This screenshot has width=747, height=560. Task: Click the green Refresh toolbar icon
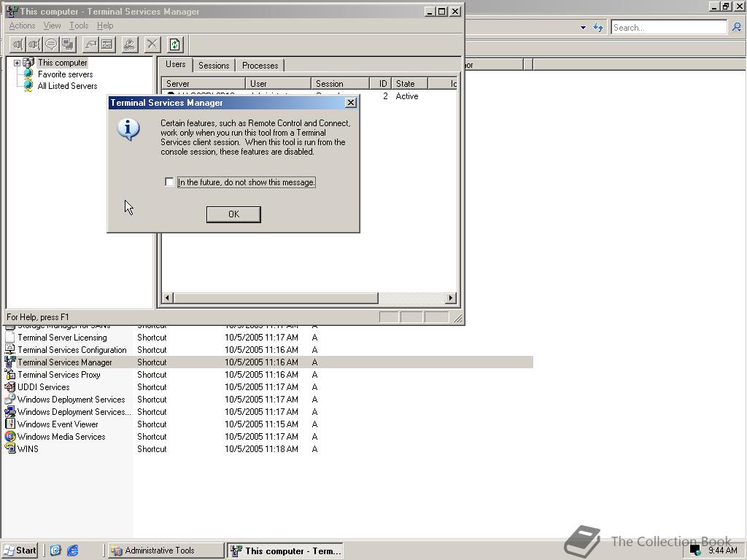(175, 44)
